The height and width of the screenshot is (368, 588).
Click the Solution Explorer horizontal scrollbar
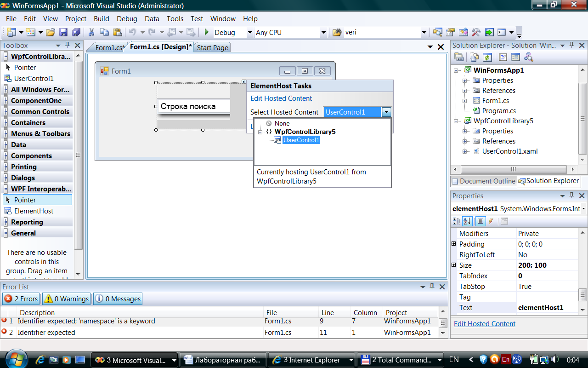click(513, 169)
